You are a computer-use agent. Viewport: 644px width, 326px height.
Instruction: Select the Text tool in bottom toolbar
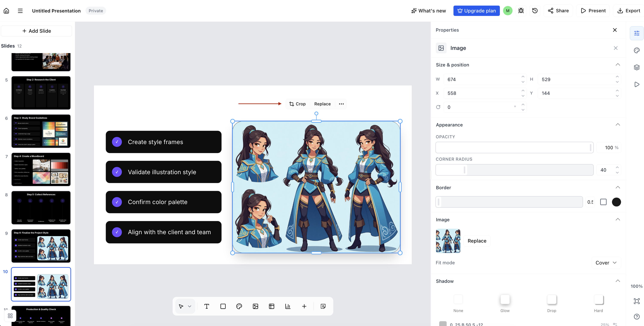206,306
